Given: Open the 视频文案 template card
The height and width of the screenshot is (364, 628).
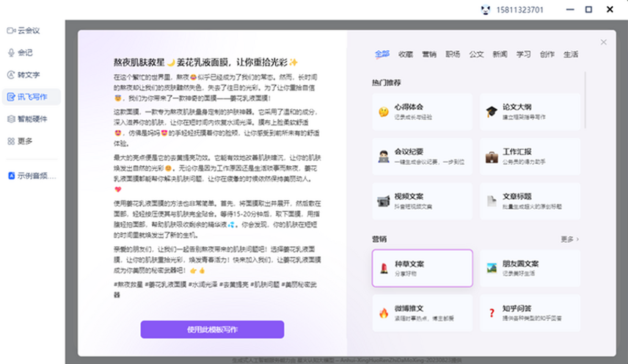Looking at the screenshot, I should (x=422, y=201).
